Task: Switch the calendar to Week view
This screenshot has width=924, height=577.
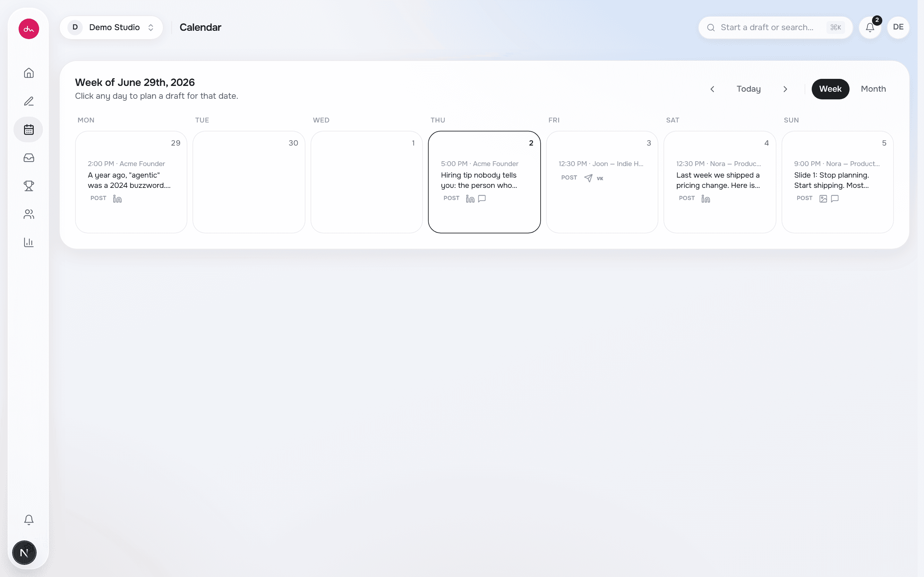Action: (830, 89)
